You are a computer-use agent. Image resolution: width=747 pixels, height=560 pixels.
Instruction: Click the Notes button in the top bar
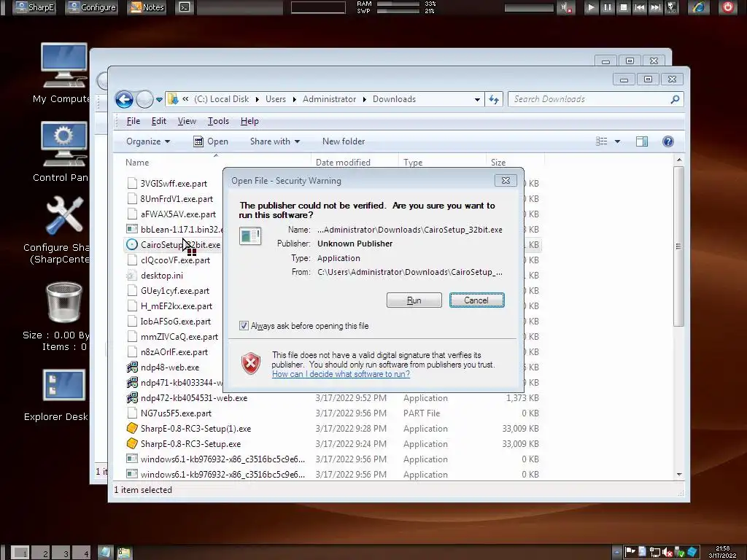click(147, 7)
